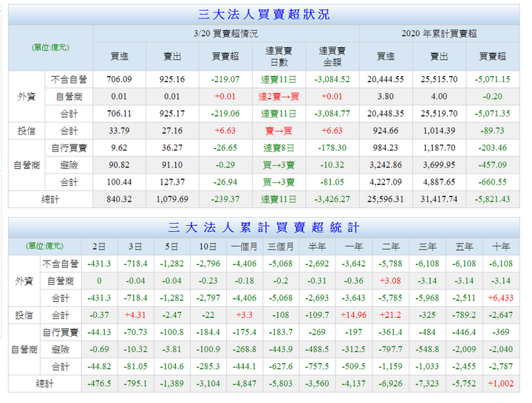This screenshot has height=403, width=532.
Task: Select the 10日 column header
Action: click(x=208, y=247)
